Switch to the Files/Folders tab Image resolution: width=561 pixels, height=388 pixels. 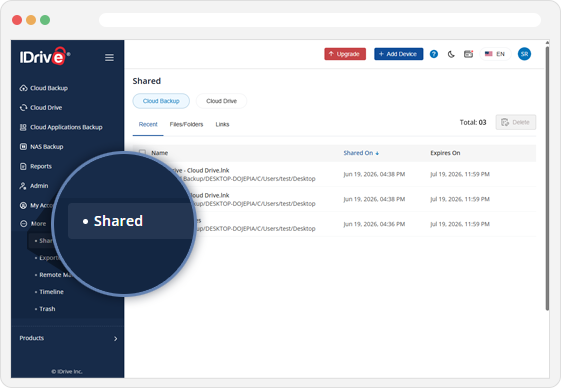click(186, 125)
